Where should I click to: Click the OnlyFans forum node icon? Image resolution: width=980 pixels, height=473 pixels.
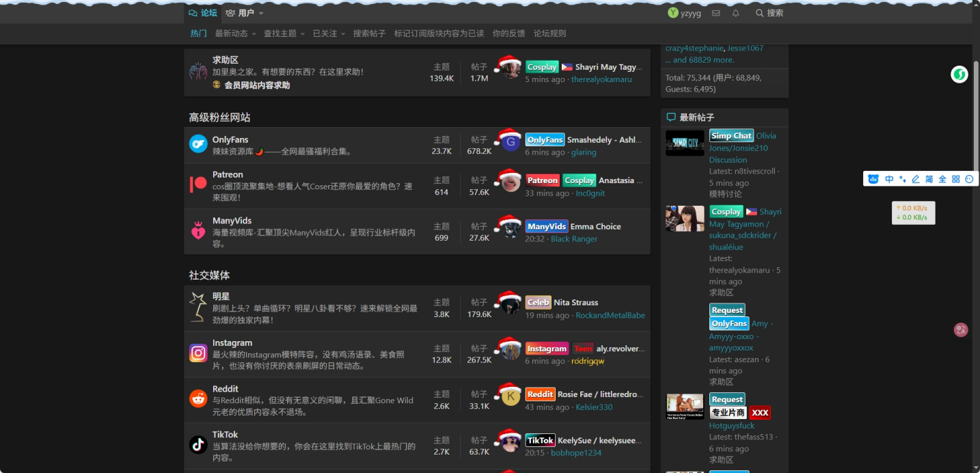pyautogui.click(x=198, y=144)
